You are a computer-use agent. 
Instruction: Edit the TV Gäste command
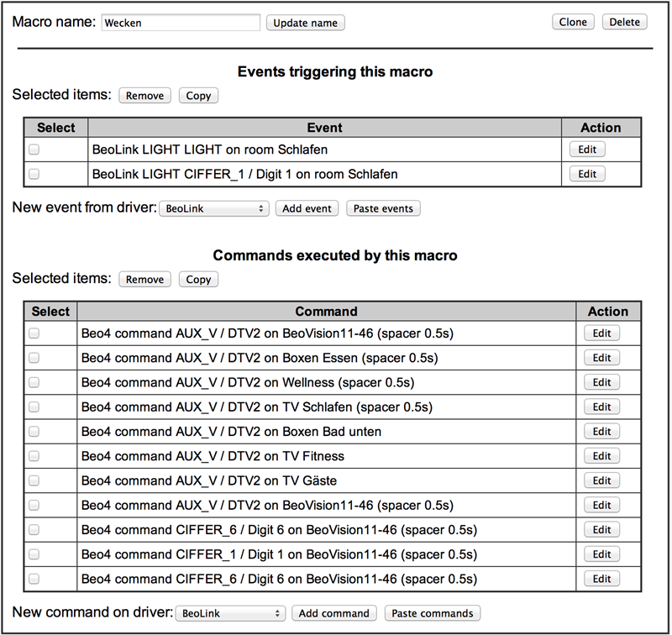601,480
